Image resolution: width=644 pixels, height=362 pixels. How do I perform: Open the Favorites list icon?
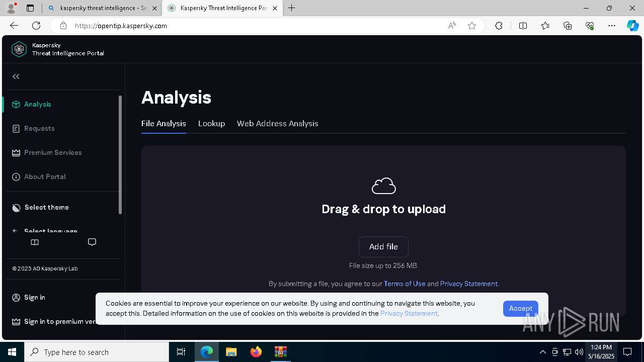(545, 26)
